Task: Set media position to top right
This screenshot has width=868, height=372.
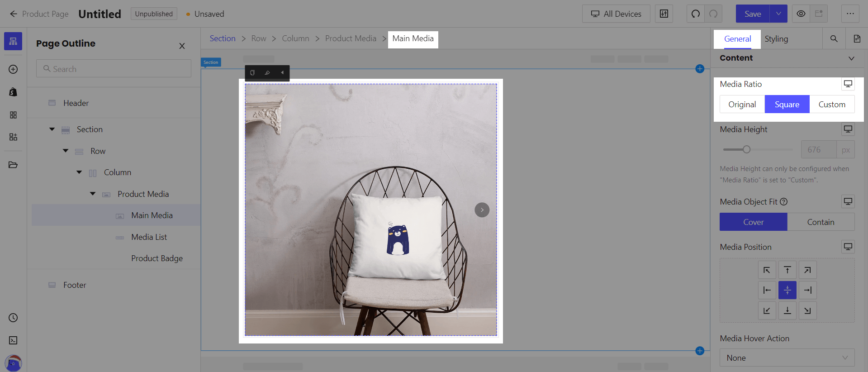Action: point(808,270)
